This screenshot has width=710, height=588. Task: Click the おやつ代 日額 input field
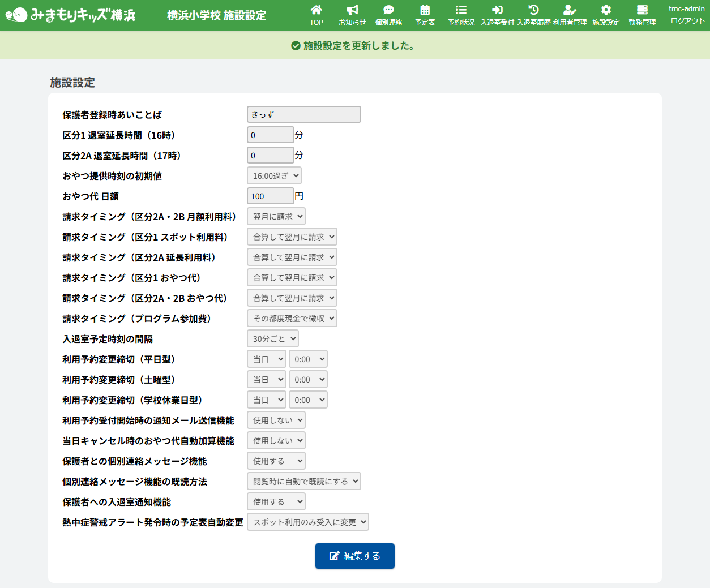coord(271,196)
